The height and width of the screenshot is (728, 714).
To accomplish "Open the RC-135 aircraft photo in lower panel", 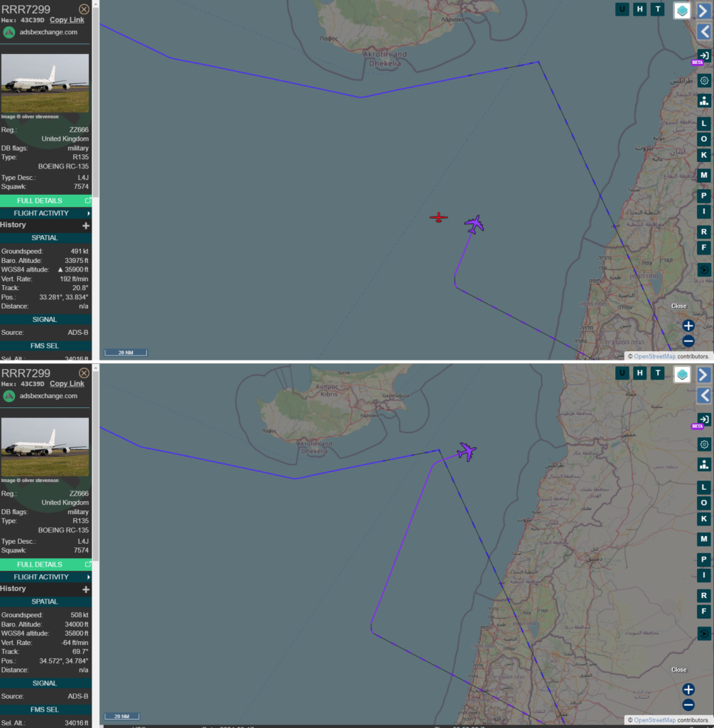I will 45,447.
